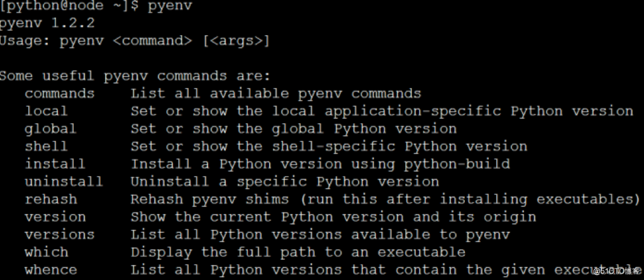Image resolution: width=644 pixels, height=280 pixels.
Task: Click 'Display the full path to an executable'
Action: click(298, 252)
